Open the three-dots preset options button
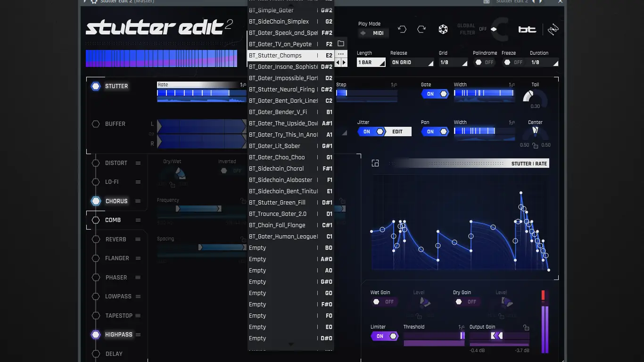The width and height of the screenshot is (644, 362). point(341,54)
